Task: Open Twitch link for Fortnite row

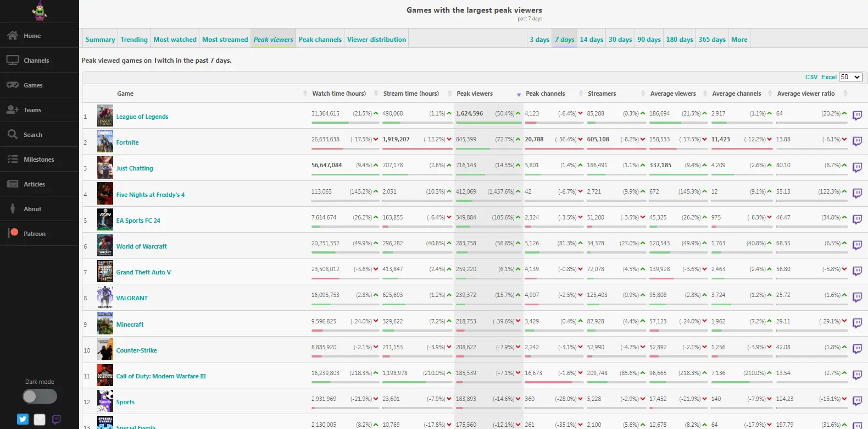Action: pos(857,141)
